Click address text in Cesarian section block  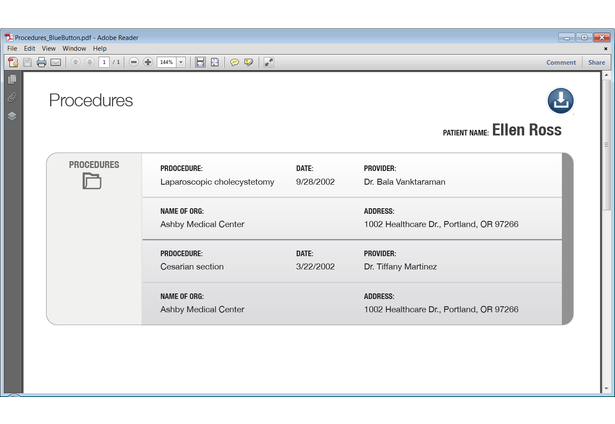(441, 309)
